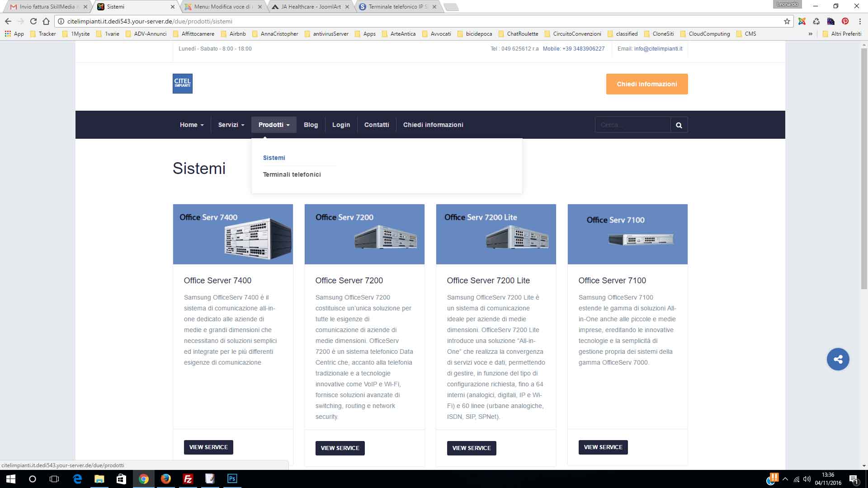Select Terminali telefonici from the submenu
The height and width of the screenshot is (488, 868).
pyautogui.click(x=292, y=174)
